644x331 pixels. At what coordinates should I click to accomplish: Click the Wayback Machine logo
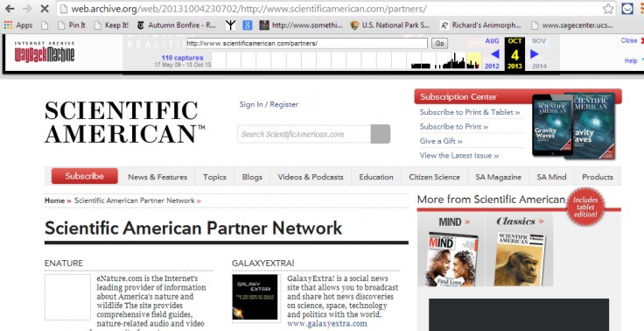click(x=45, y=53)
